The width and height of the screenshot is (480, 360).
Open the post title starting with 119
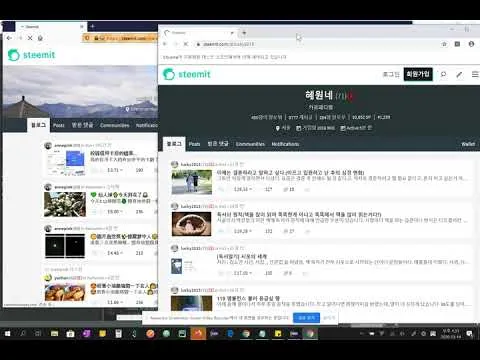tap(248, 298)
